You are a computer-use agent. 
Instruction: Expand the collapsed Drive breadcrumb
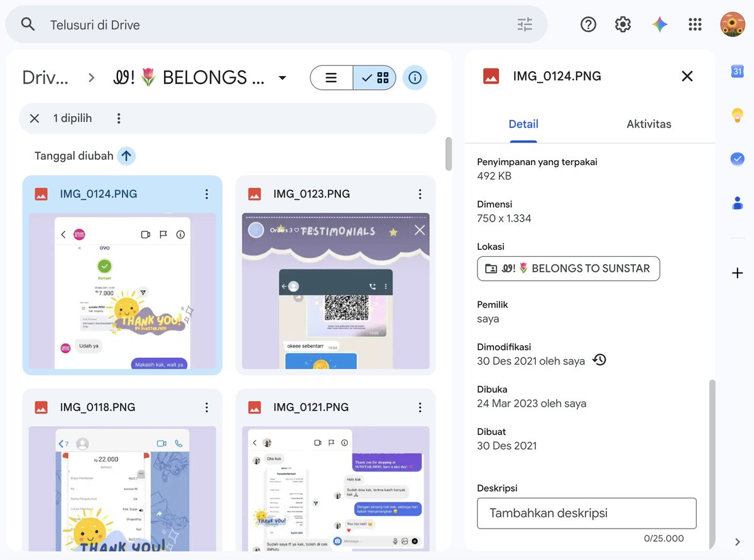point(45,78)
